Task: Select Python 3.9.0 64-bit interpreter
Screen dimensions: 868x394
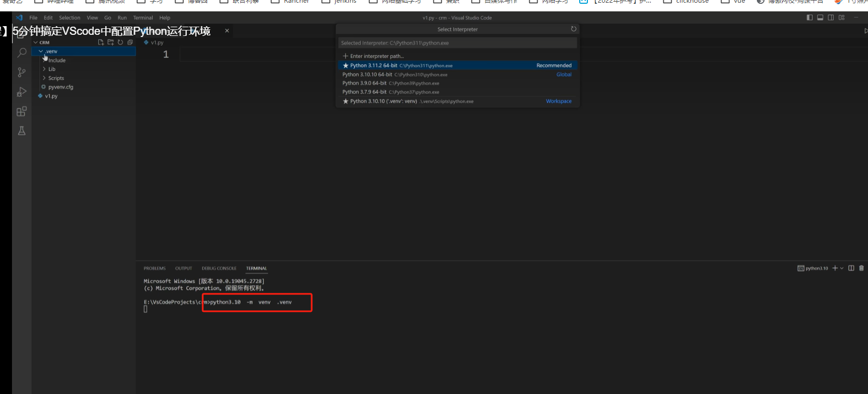Action: point(458,83)
